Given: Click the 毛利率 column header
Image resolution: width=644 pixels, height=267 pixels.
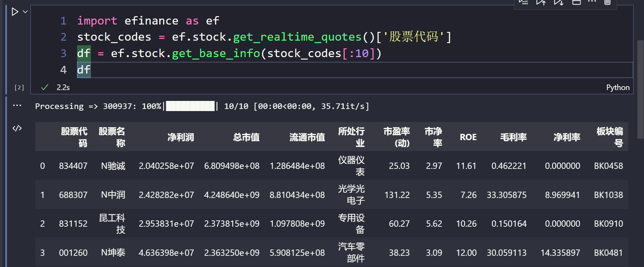Looking at the screenshot, I should 513,137.
